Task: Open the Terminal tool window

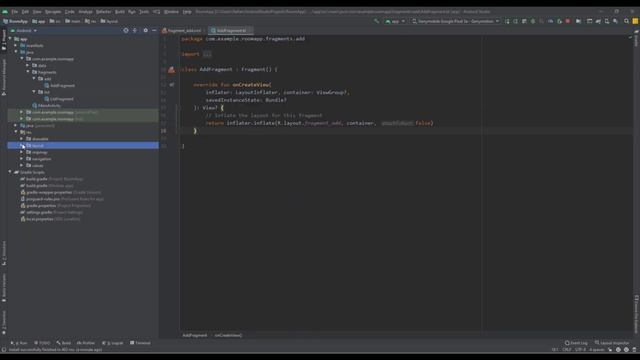Action: [x=140, y=343]
